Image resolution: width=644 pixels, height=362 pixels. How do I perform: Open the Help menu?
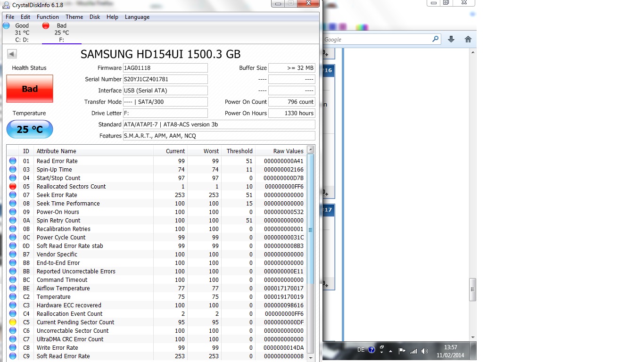[112, 17]
